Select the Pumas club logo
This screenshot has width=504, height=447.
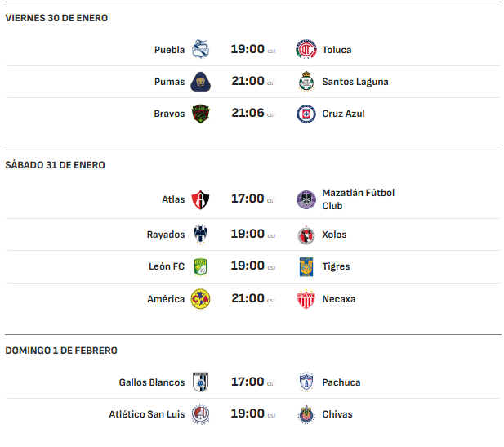pyautogui.click(x=201, y=82)
